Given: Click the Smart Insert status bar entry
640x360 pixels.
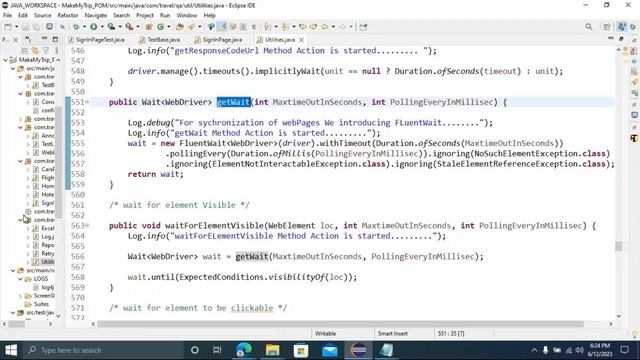Looking at the screenshot, I should pos(393,333).
